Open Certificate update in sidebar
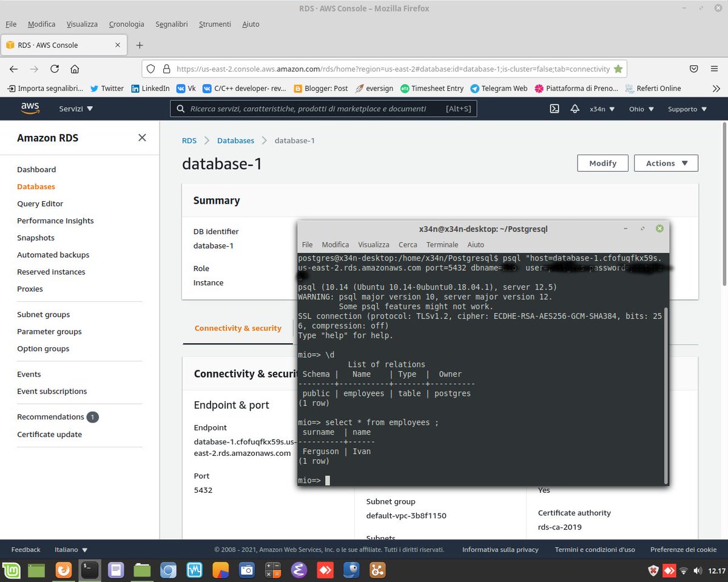 pyautogui.click(x=49, y=434)
